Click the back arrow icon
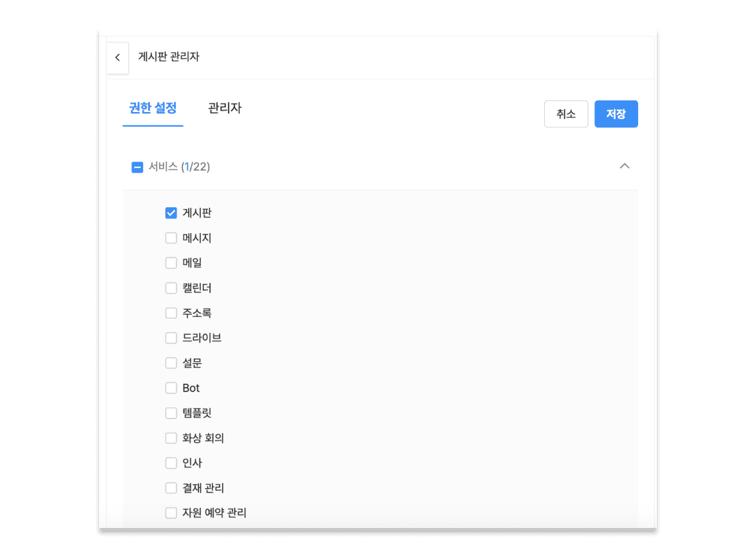The width and height of the screenshot is (756, 555). click(x=117, y=57)
